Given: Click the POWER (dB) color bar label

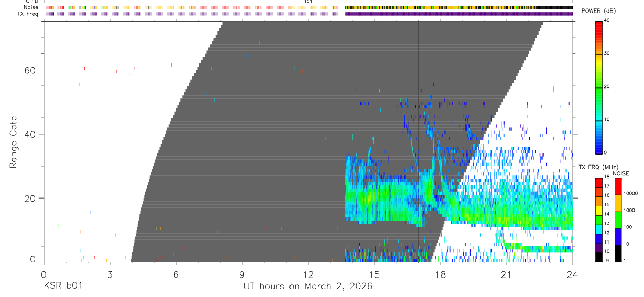Looking at the screenshot, I should click(x=598, y=11).
